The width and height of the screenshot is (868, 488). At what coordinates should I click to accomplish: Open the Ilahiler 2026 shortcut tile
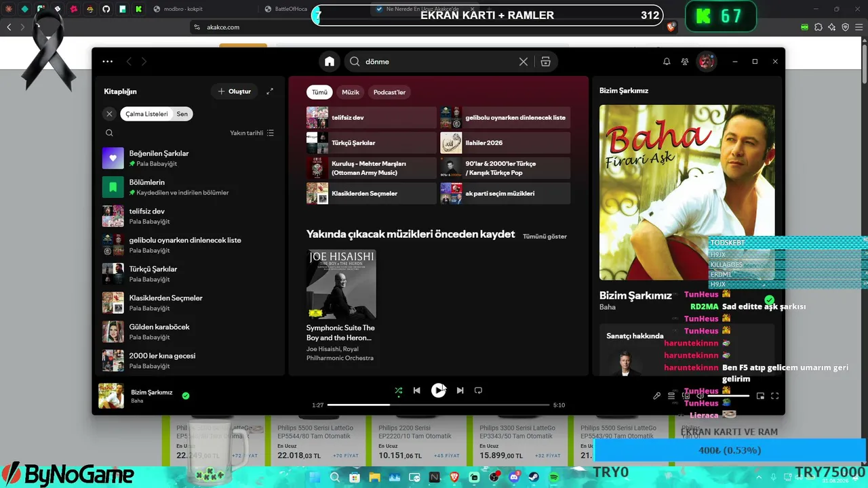click(505, 143)
